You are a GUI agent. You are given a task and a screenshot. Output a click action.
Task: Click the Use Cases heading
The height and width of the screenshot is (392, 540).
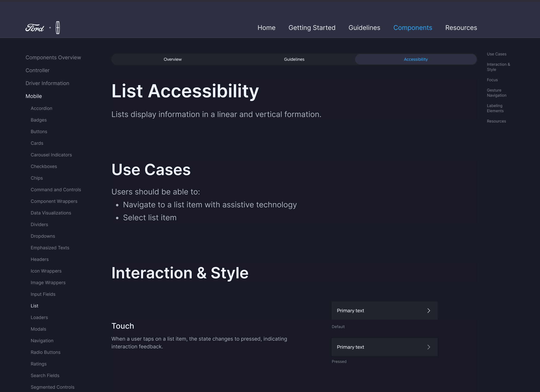point(151,170)
